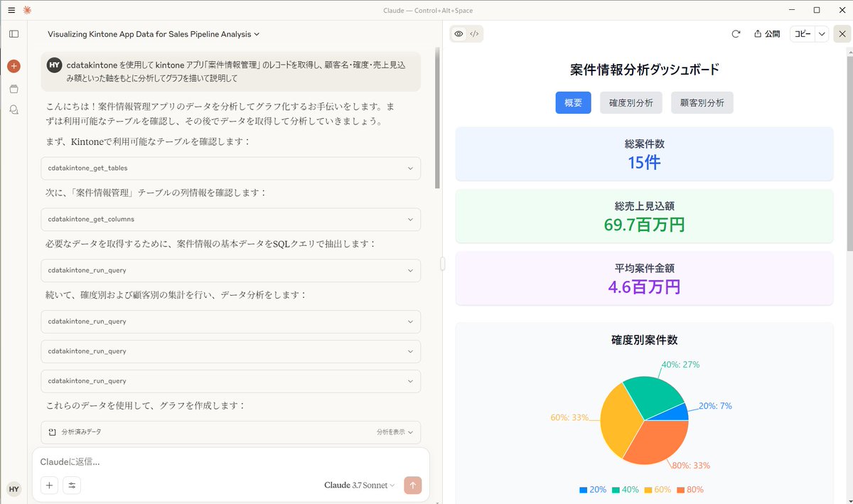Click the コピー copy button
This screenshot has height=504, width=853.
coord(803,33)
